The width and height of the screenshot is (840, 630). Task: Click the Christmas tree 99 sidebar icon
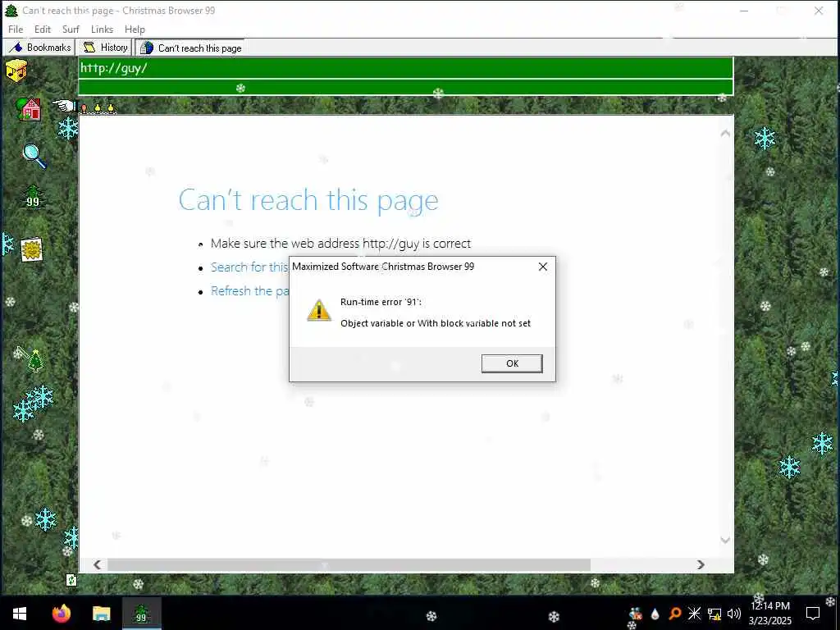[33, 197]
